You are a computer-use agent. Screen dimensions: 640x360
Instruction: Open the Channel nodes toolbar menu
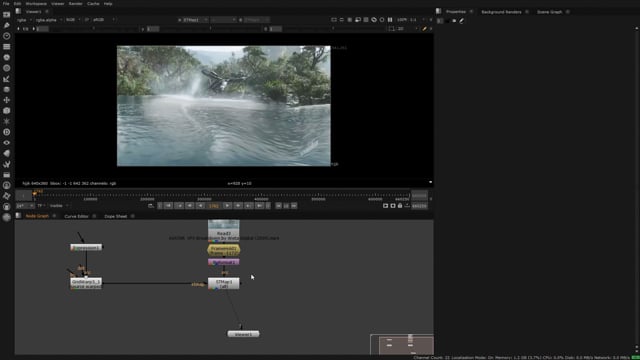click(x=7, y=47)
